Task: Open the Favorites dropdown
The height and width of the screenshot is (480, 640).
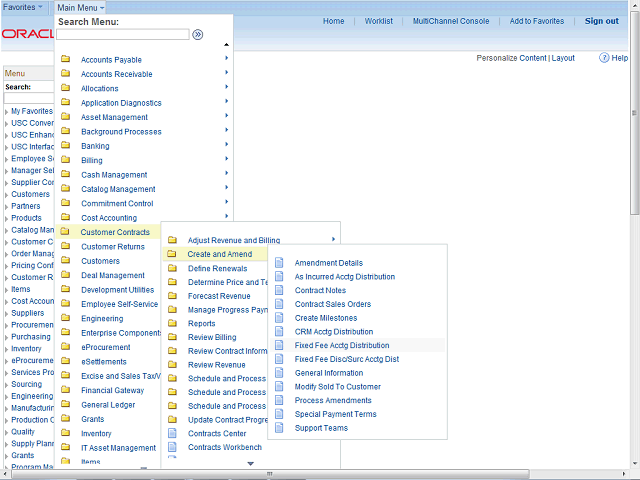Action: pos(24,7)
